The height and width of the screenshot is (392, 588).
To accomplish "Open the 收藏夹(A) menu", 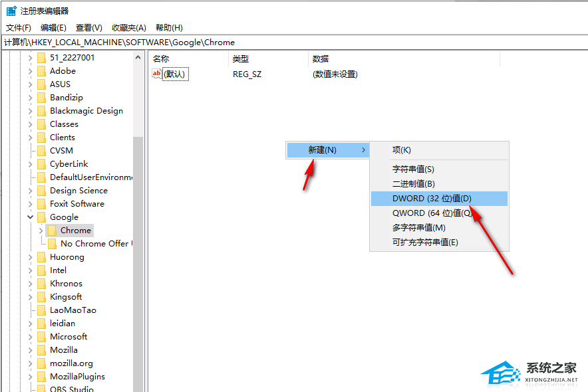I will coord(128,28).
